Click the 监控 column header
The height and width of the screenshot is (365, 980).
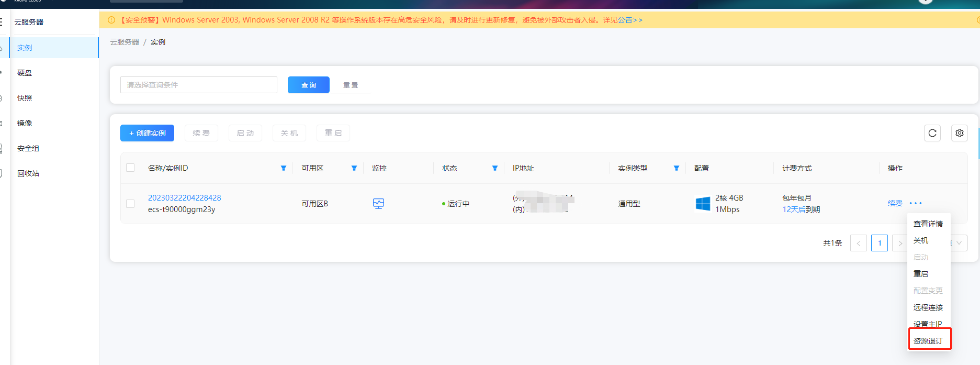pyautogui.click(x=379, y=168)
